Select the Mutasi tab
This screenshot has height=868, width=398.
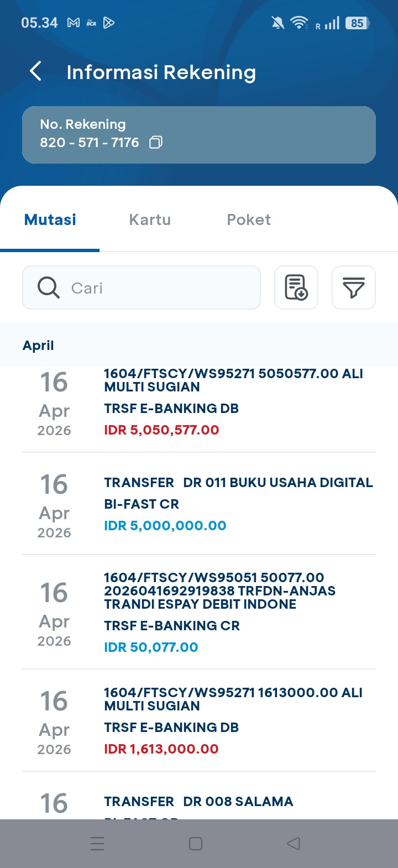pyautogui.click(x=50, y=219)
